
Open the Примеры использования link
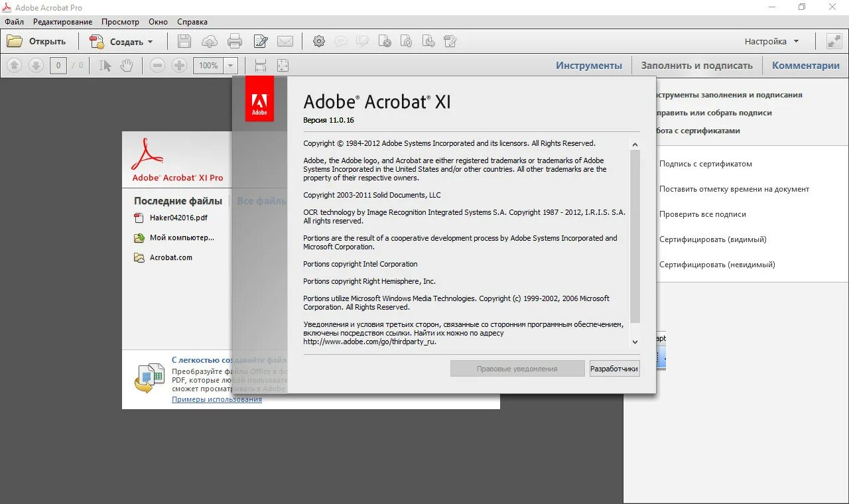[217, 400]
